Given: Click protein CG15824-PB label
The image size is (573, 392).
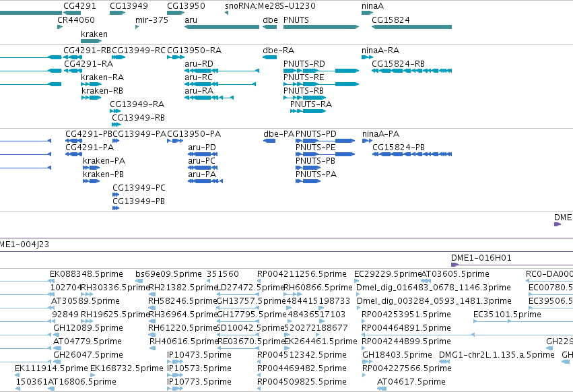Looking at the screenshot, I should (399, 148).
